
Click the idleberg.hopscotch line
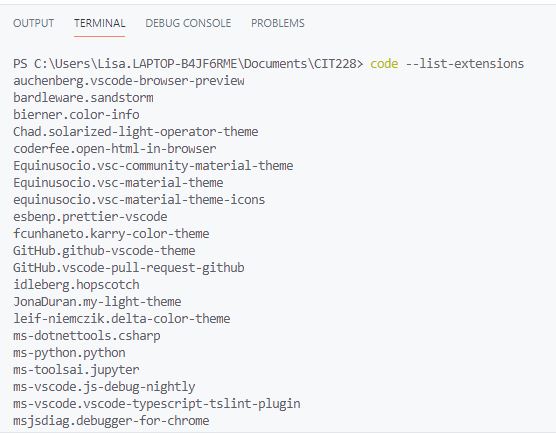[76, 285]
